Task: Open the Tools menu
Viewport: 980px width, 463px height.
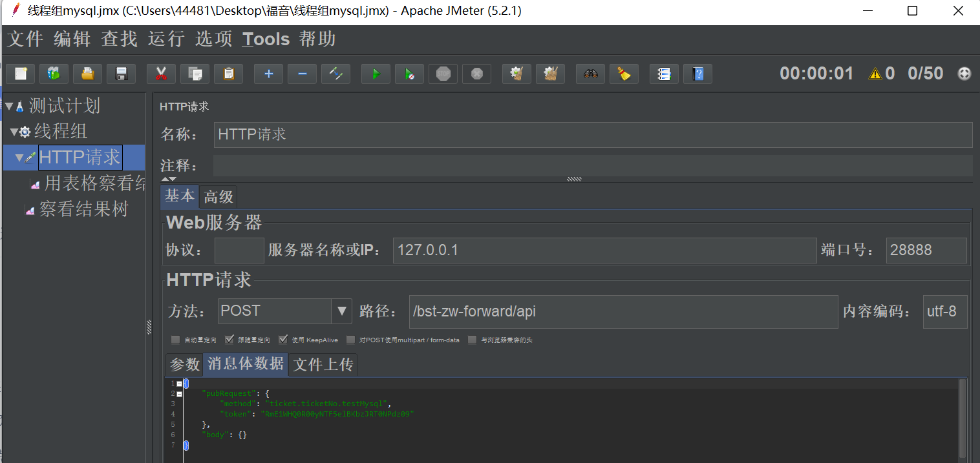Action: [266, 39]
